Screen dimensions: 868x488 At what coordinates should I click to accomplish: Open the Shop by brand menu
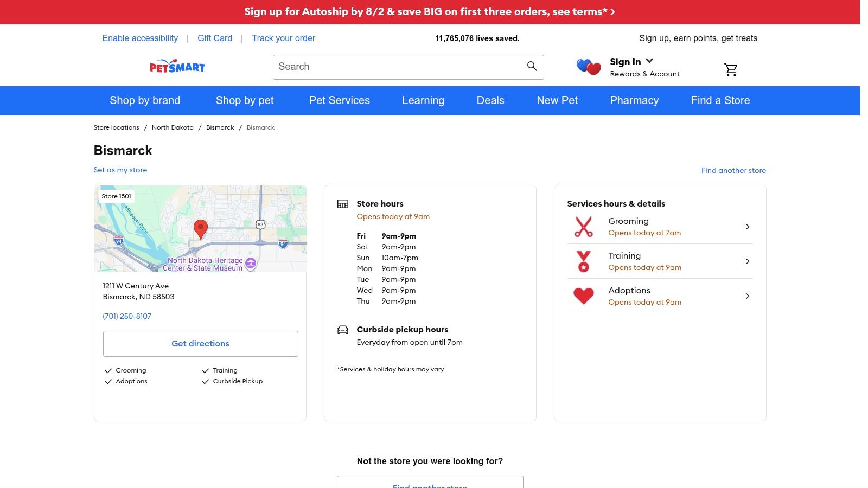pos(145,100)
